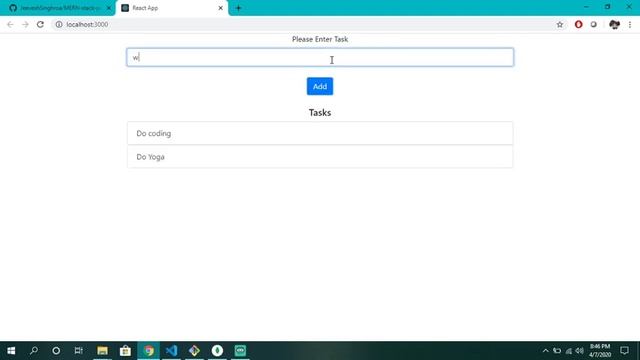Select the React App tab
This screenshot has width=640, height=360.
click(171, 8)
